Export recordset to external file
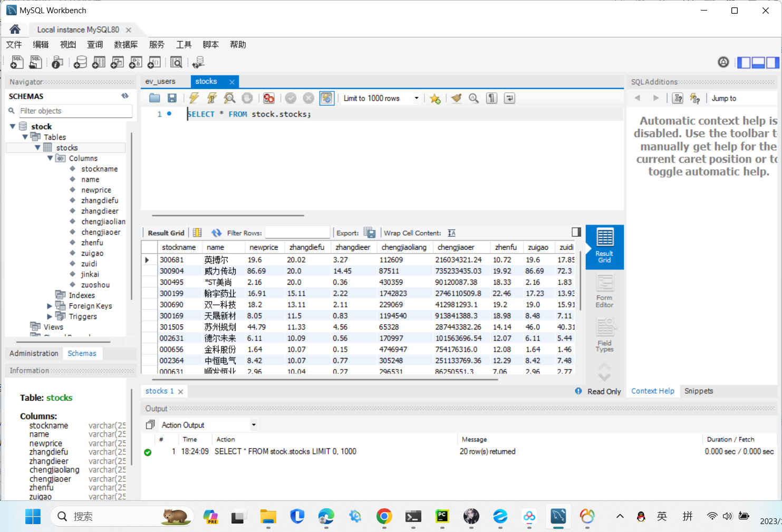This screenshot has height=532, width=782. tap(370, 233)
